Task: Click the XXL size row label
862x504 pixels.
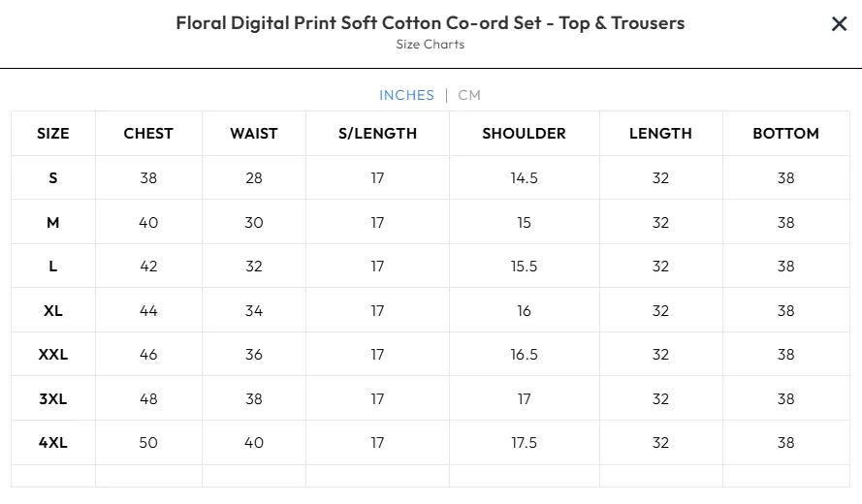Action: (x=53, y=355)
